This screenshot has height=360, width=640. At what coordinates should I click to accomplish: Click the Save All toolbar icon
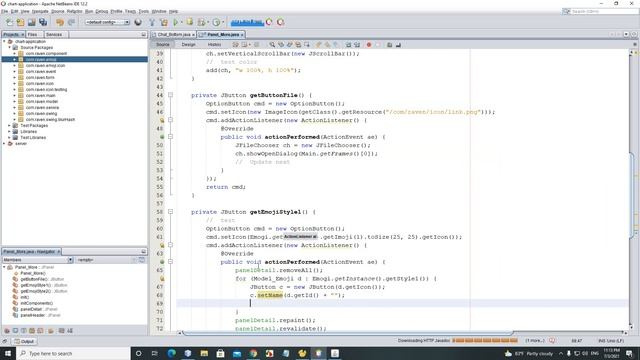click(x=43, y=22)
